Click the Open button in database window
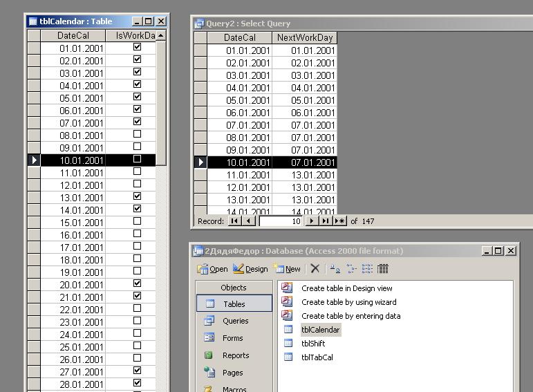Screen dimensions: 533x392 coord(212,269)
